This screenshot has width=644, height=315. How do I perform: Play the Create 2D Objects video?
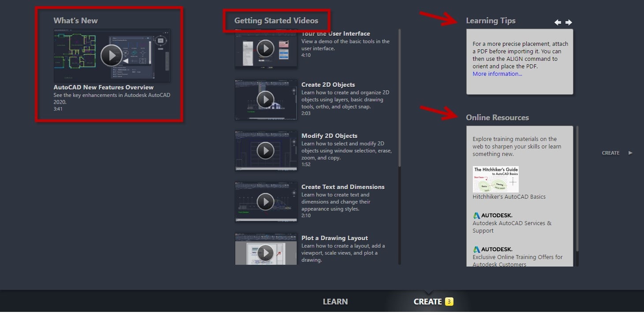pos(266,100)
